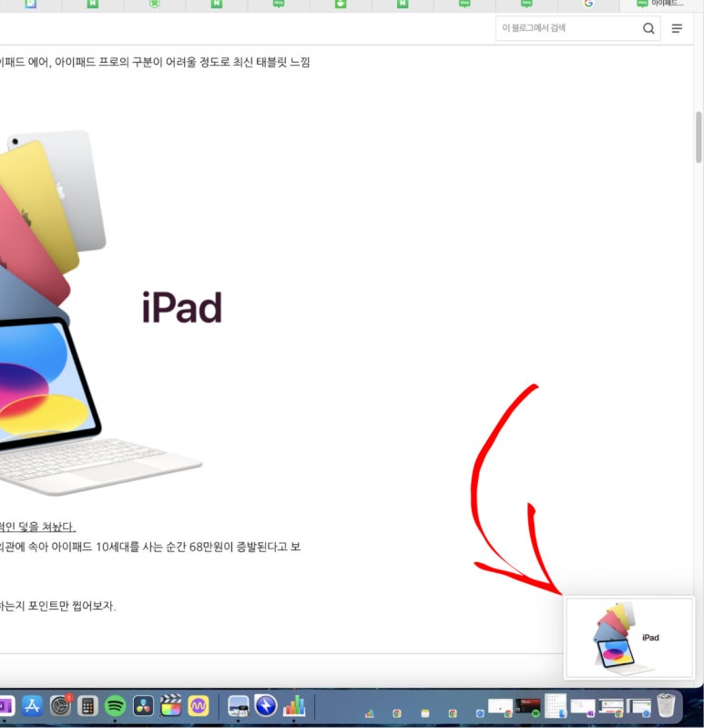Restore minimized OneNote window in dock
The height and width of the screenshot is (728, 704).
pos(583,708)
